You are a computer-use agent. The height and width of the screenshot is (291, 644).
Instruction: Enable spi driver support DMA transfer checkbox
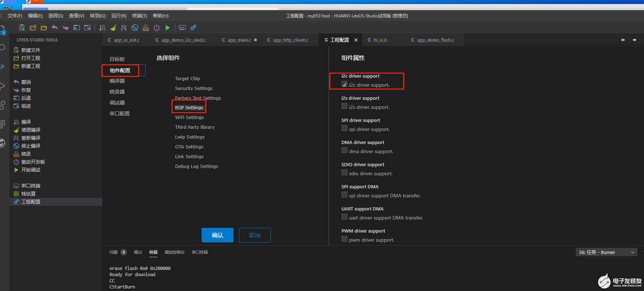point(344,194)
